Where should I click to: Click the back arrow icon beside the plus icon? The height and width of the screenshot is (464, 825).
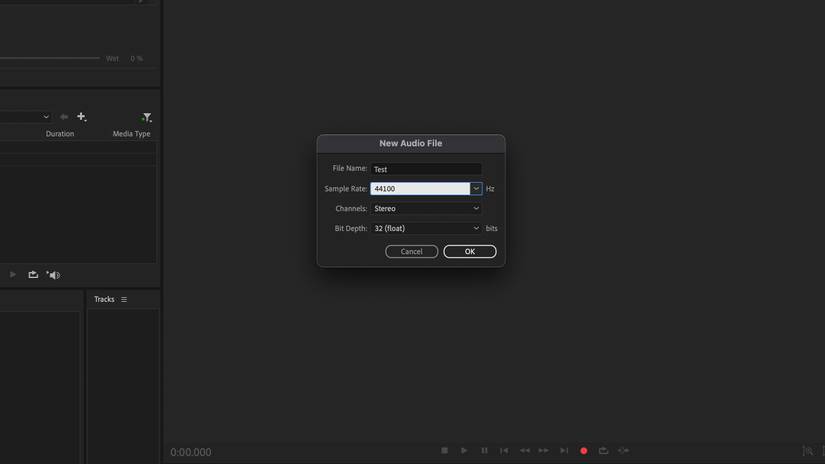[64, 117]
